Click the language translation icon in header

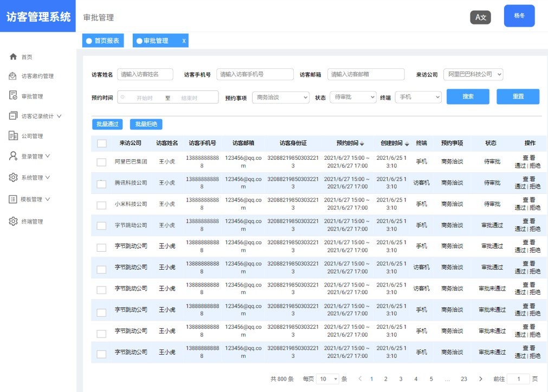[x=480, y=17]
